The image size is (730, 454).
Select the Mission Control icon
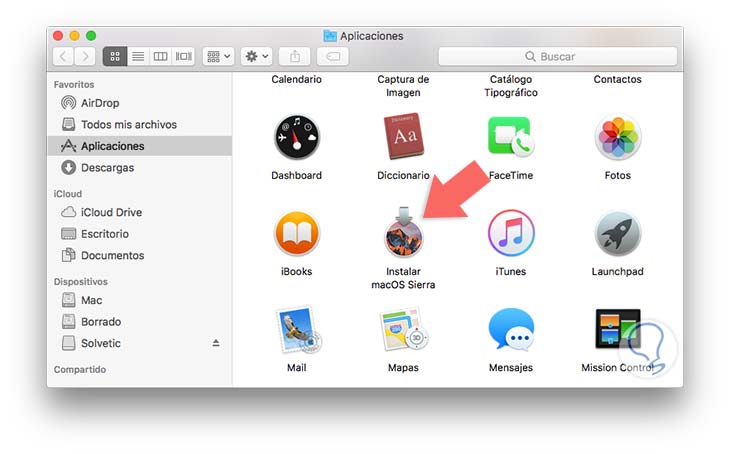(618, 329)
